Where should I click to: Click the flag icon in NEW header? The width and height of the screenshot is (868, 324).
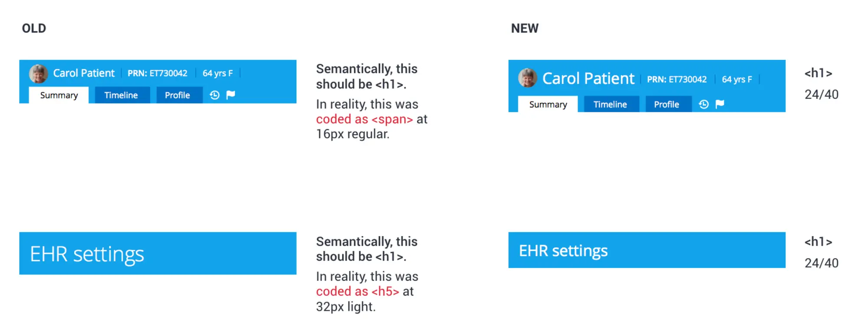(x=720, y=104)
